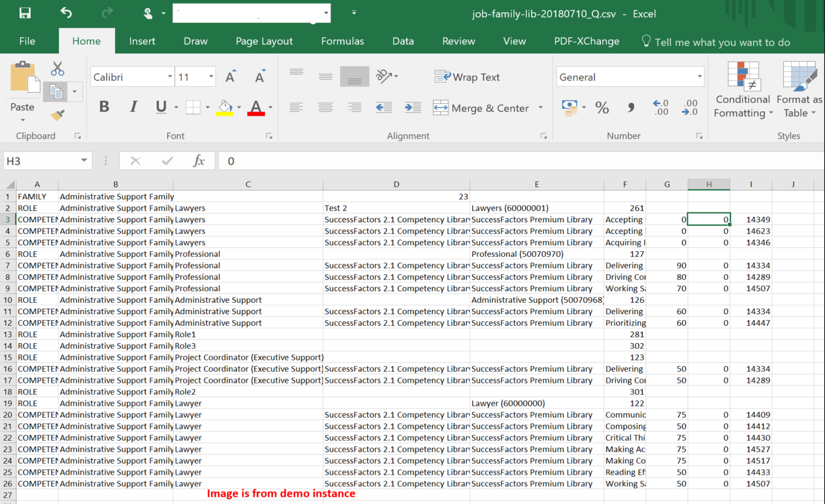825x504 pixels.
Task: Open the General number format dropdown
Action: tap(699, 77)
